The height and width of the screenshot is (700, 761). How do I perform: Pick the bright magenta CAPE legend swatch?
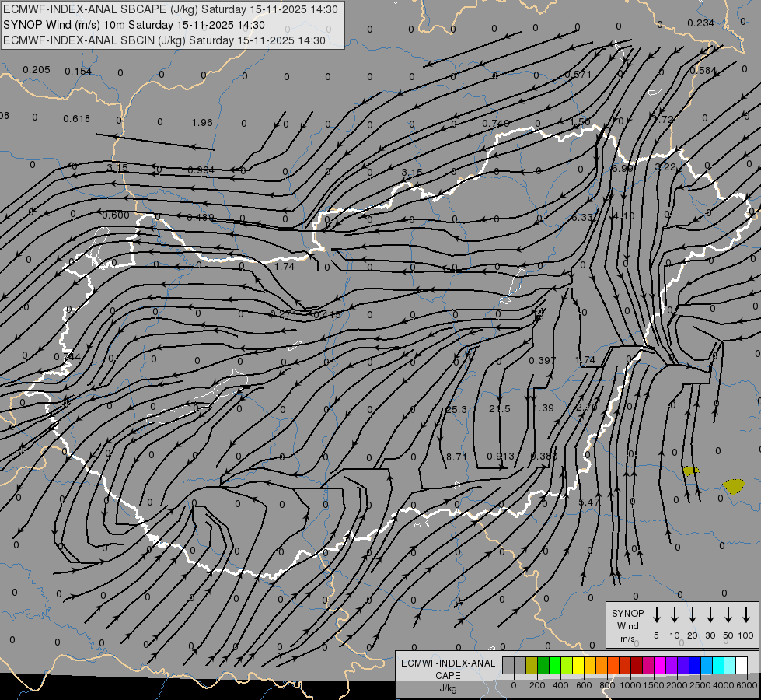click(660, 665)
